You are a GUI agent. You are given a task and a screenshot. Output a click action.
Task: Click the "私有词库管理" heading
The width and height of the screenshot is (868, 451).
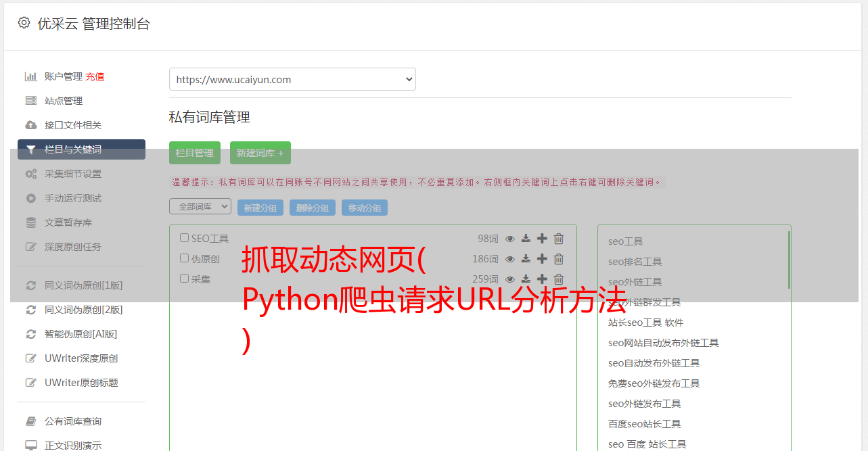pyautogui.click(x=210, y=117)
